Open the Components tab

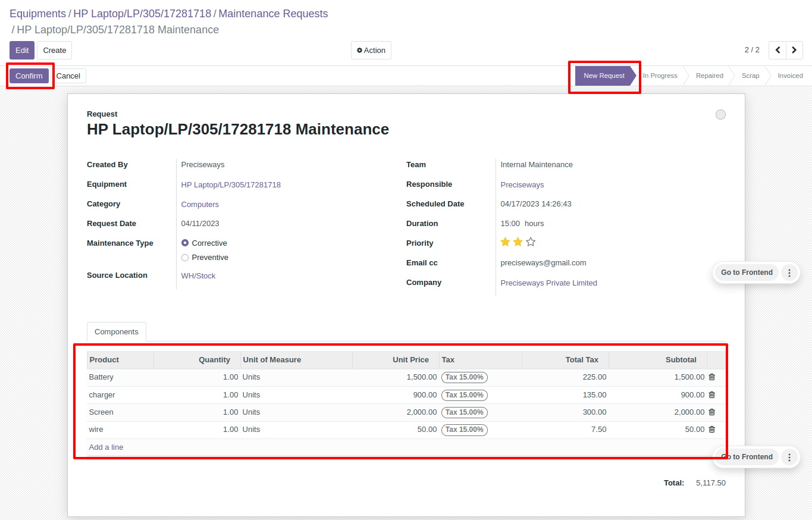[x=117, y=332]
